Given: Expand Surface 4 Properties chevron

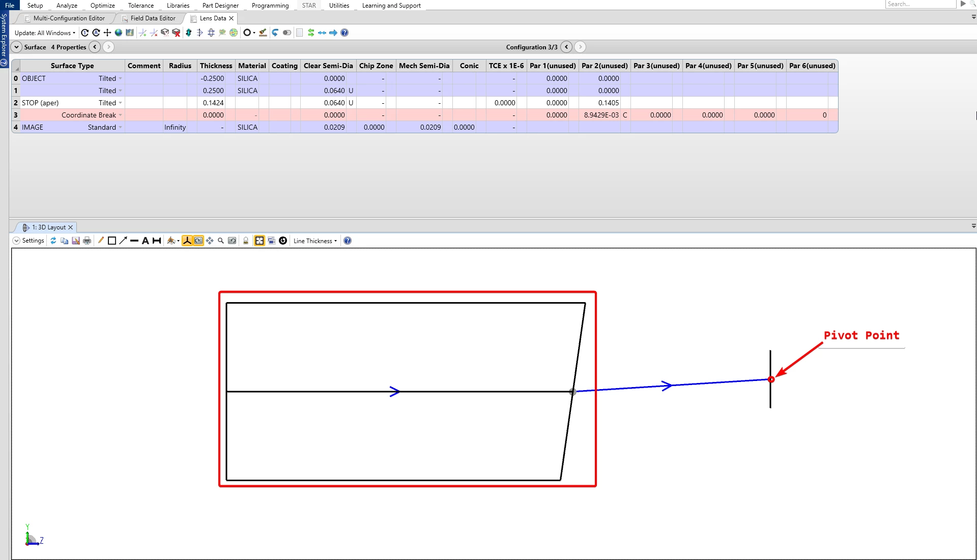Looking at the screenshot, I should point(16,47).
